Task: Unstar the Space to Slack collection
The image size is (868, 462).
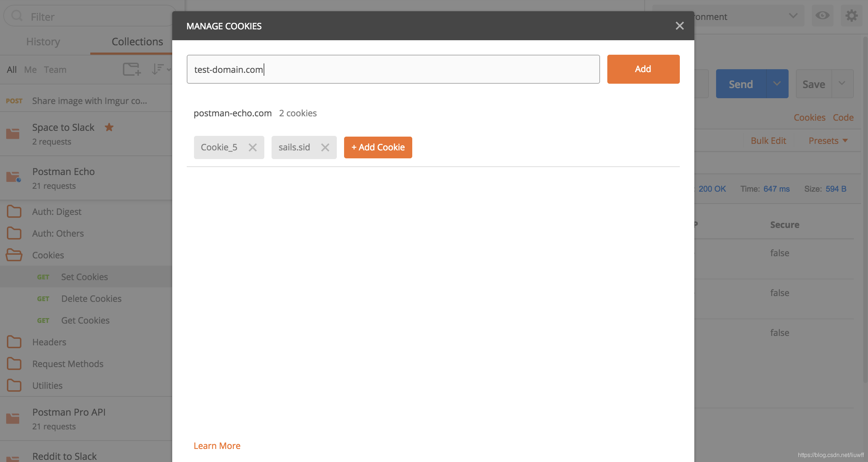Action: click(x=109, y=127)
